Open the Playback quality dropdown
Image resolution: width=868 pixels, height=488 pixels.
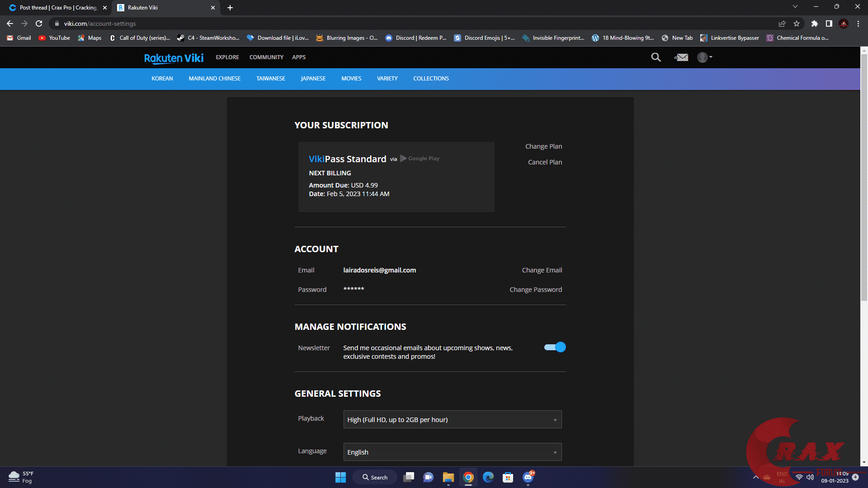[x=452, y=419]
